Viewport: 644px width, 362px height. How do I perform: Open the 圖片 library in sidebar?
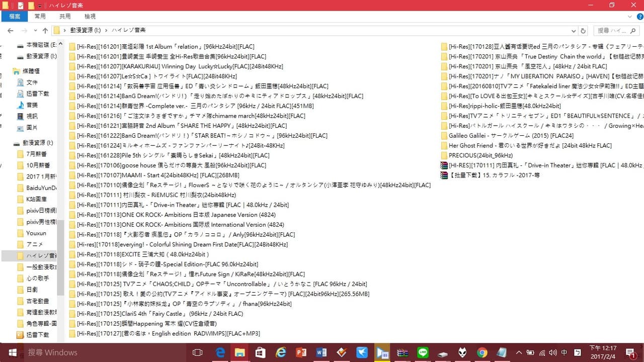point(27,128)
